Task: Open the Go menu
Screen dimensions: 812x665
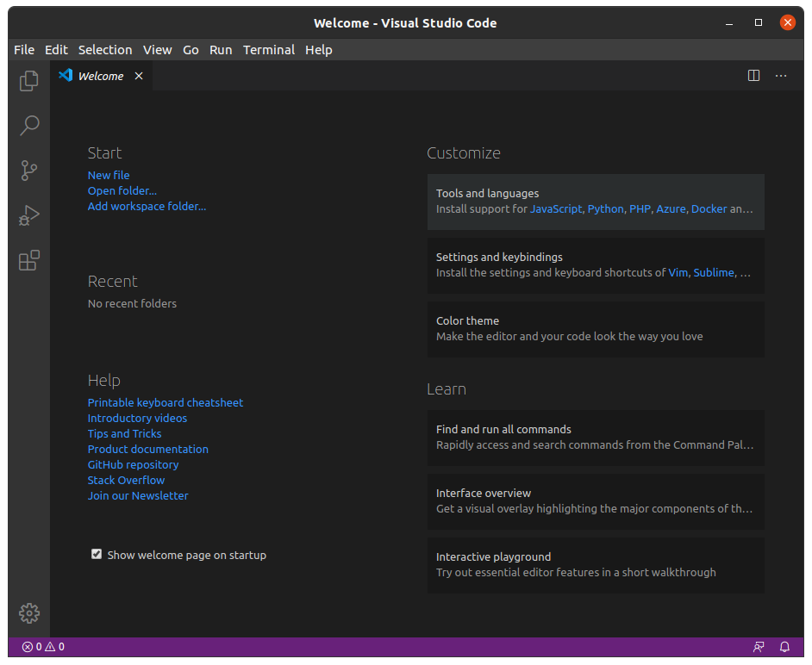Action: pyautogui.click(x=191, y=50)
